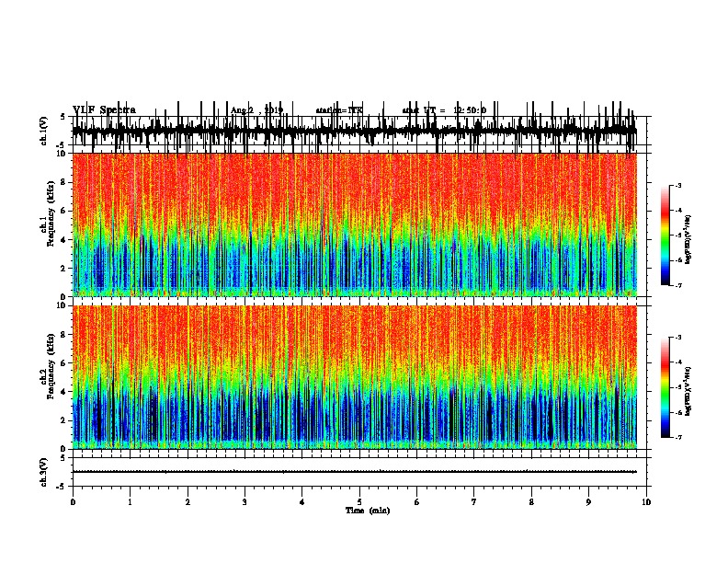Click the '5' tick on time axis

pos(359,502)
